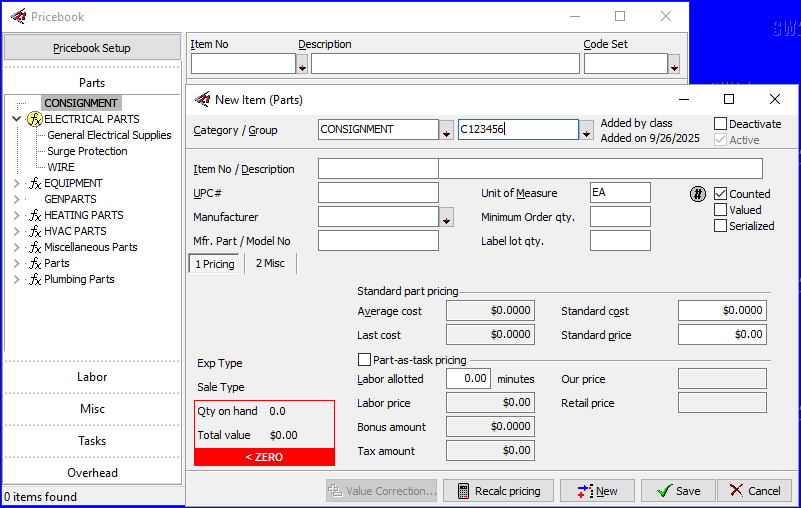
Task: Open the Labor section in sidebar
Action: [92, 377]
